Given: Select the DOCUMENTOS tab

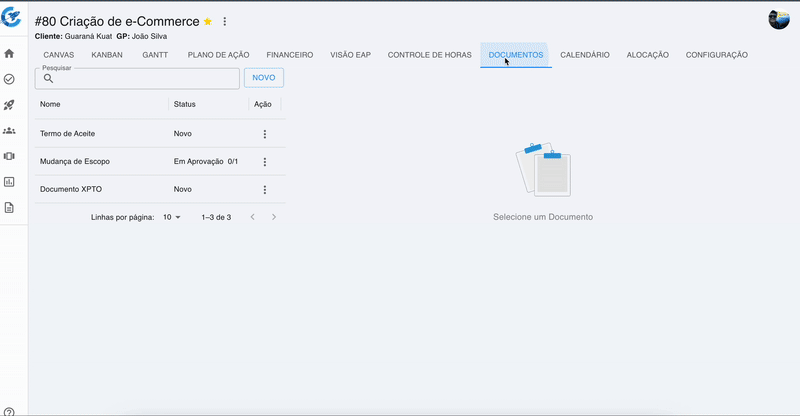Looking at the screenshot, I should coord(516,55).
